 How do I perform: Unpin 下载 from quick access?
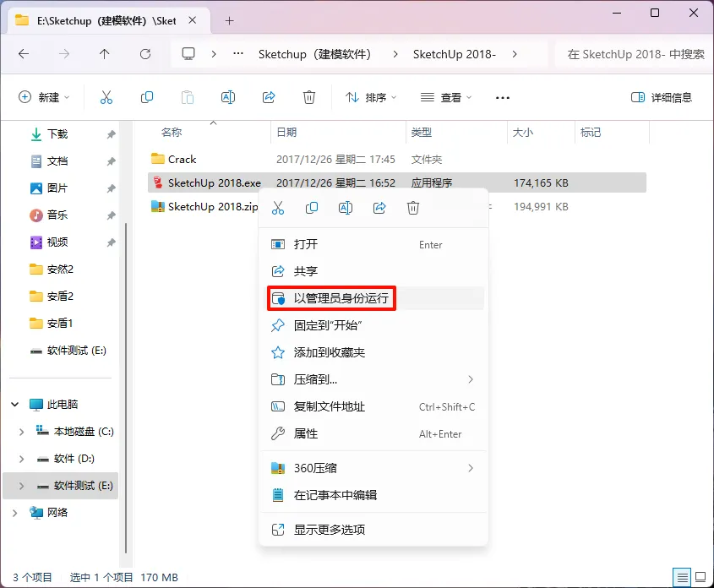[111, 134]
